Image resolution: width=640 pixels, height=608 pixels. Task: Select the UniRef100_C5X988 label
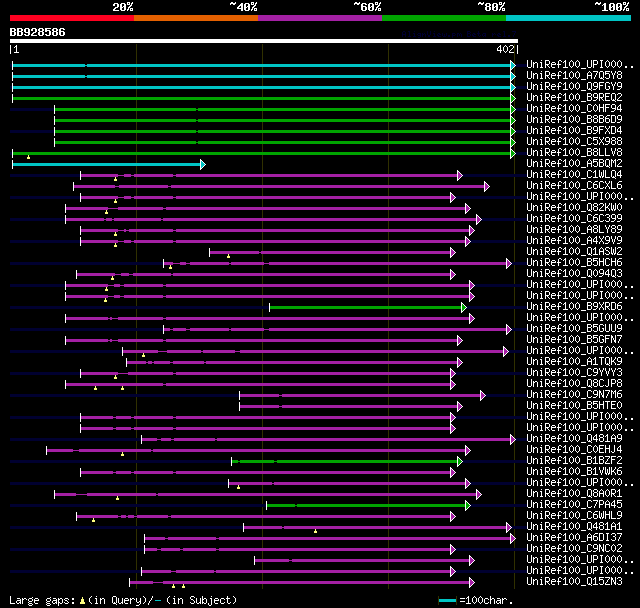574,142
